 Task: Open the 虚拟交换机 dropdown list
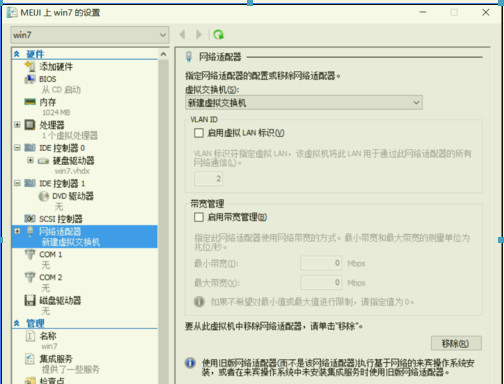tap(304, 103)
